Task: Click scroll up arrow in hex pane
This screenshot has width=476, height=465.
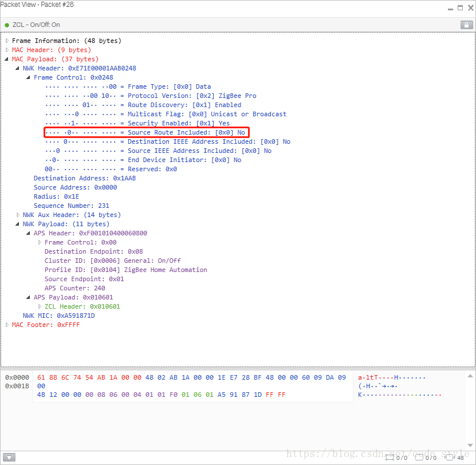Action: [x=470, y=376]
